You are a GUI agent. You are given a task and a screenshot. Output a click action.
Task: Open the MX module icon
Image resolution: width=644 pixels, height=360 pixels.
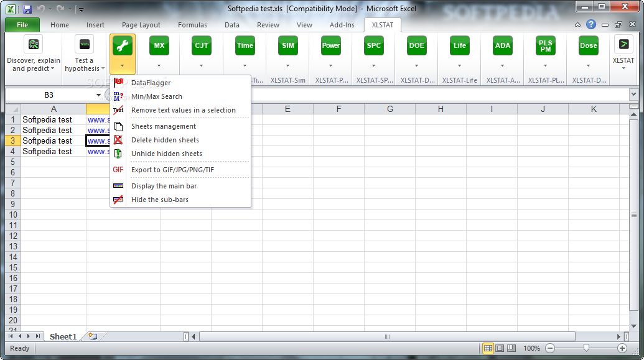click(x=159, y=45)
